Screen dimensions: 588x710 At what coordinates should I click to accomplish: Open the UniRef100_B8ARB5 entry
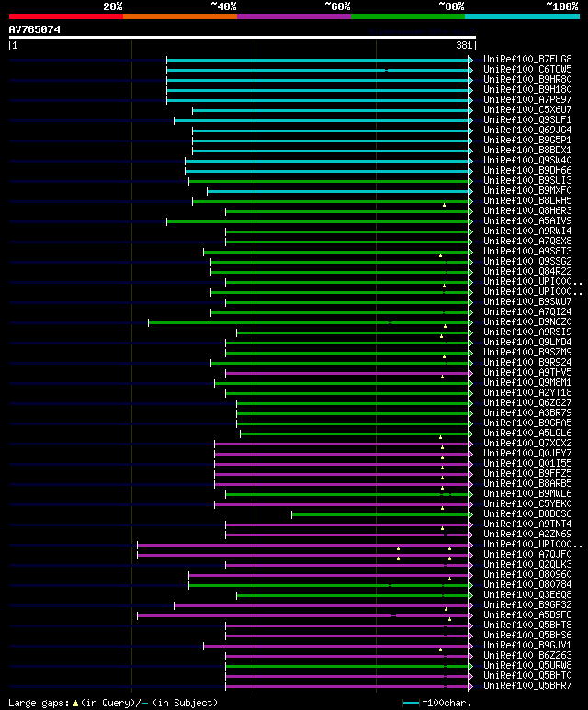(527, 484)
